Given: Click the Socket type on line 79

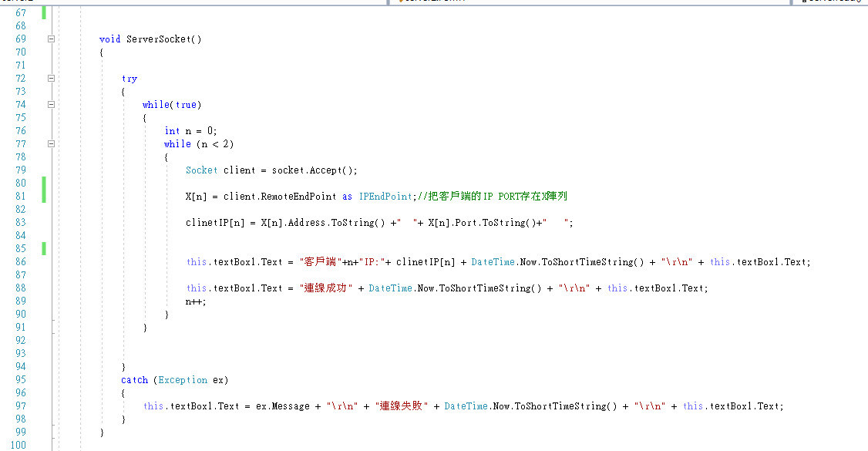Looking at the screenshot, I should (x=201, y=170).
